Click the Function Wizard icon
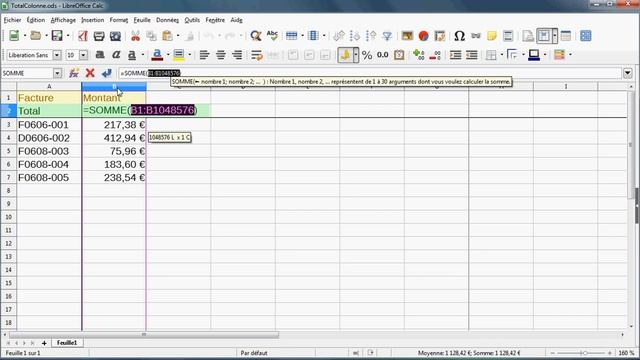This screenshot has height=360, width=640. (74, 73)
